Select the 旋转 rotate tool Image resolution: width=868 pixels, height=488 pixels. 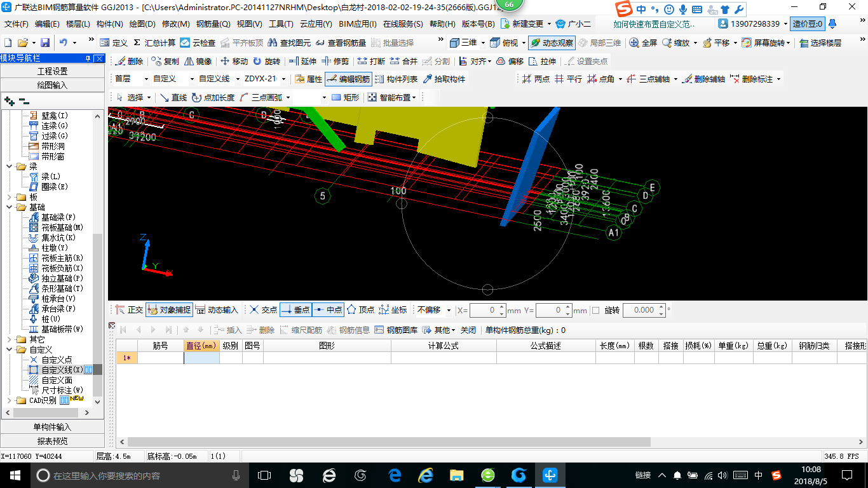266,62
